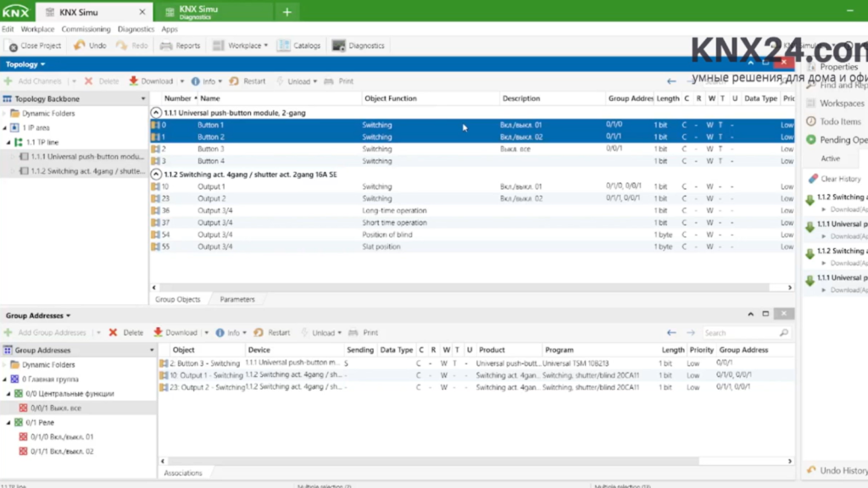Screen dimensions: 868x488
Task: Click Print in the Group Addresses toolbar
Action: pyautogui.click(x=364, y=333)
